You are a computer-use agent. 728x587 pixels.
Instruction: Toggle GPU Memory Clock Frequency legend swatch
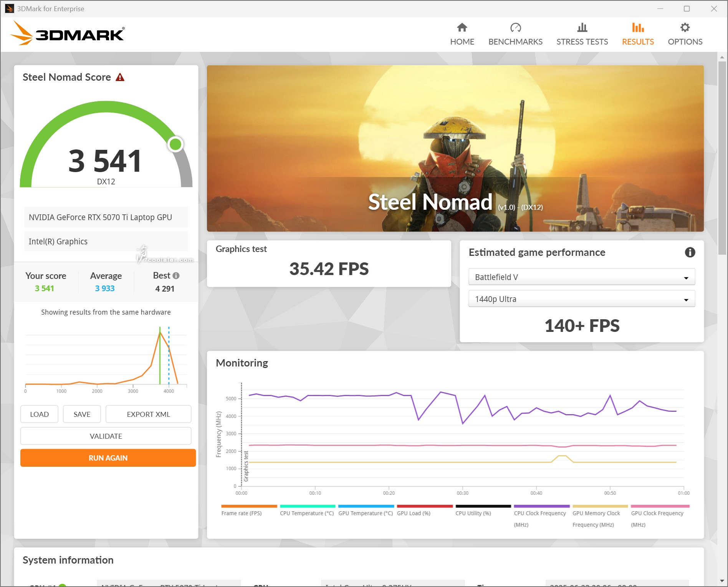pos(600,506)
